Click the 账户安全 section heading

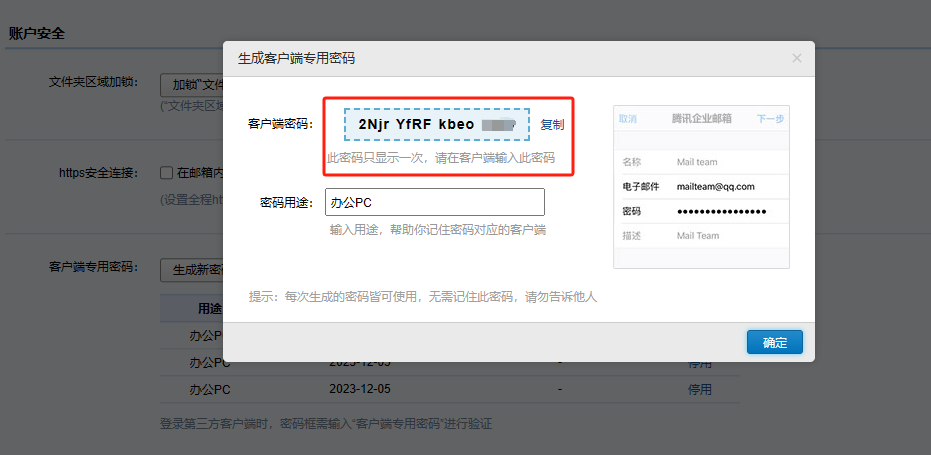pyautogui.click(x=37, y=33)
